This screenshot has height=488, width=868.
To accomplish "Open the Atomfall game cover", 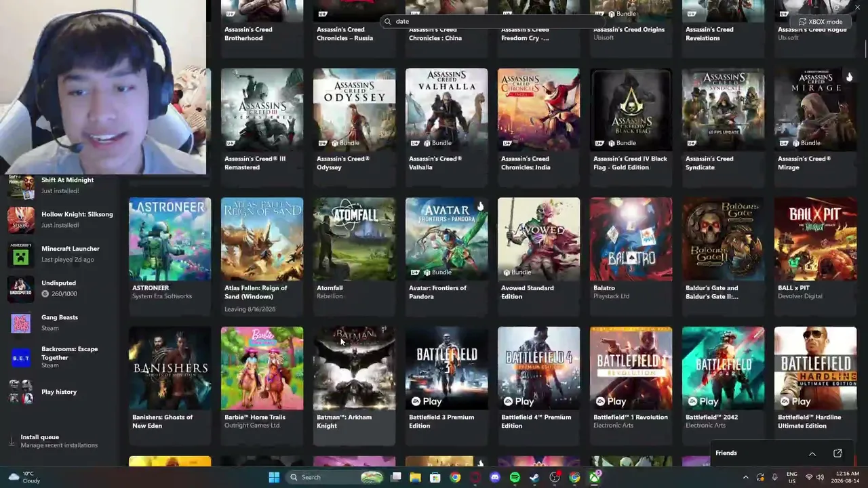I will click(354, 239).
